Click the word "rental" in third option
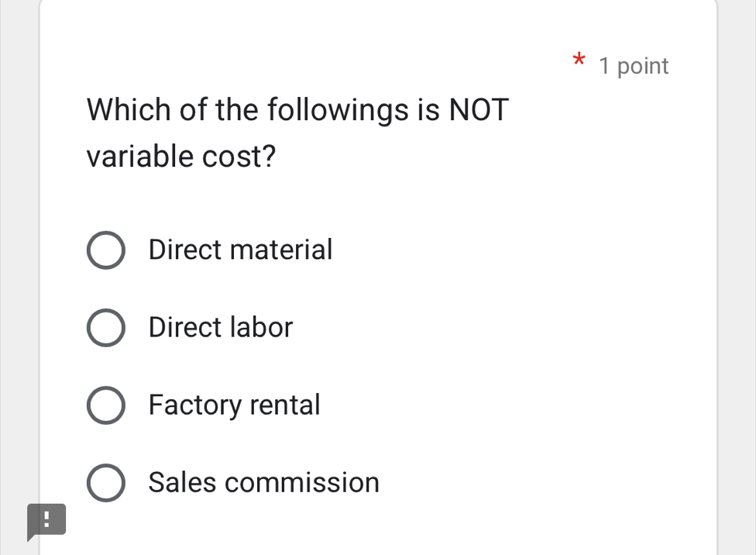The image size is (756, 555). (x=284, y=405)
